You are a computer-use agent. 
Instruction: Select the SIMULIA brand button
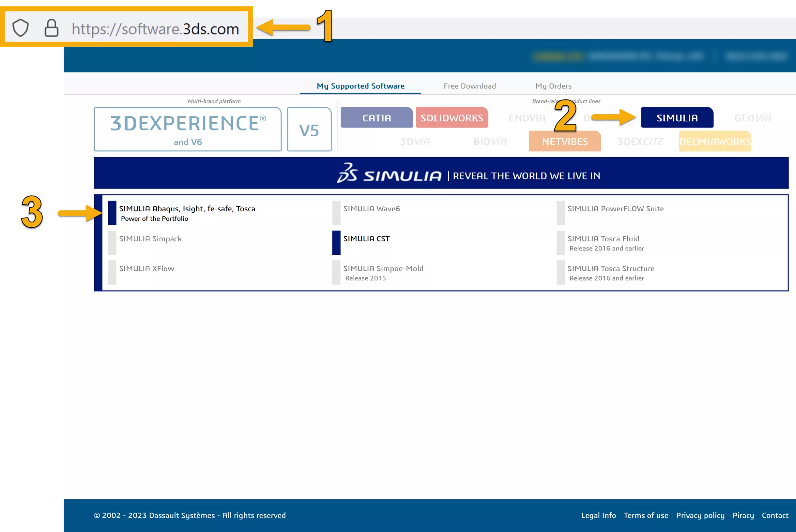[x=677, y=118]
